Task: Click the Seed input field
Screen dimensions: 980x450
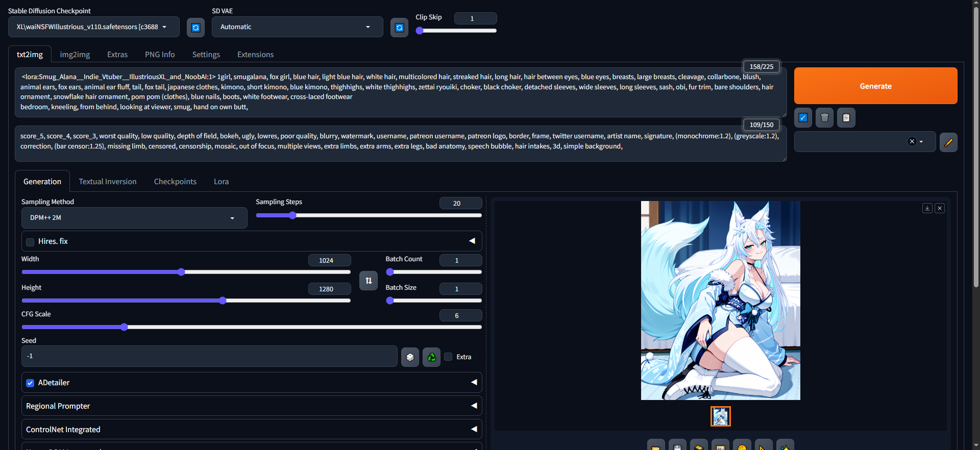Action: click(209, 356)
